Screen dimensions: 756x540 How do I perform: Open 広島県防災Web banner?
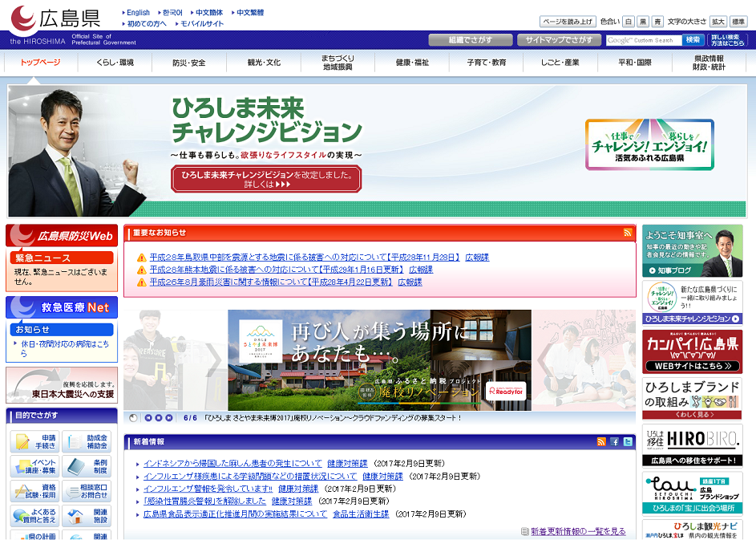[62, 236]
